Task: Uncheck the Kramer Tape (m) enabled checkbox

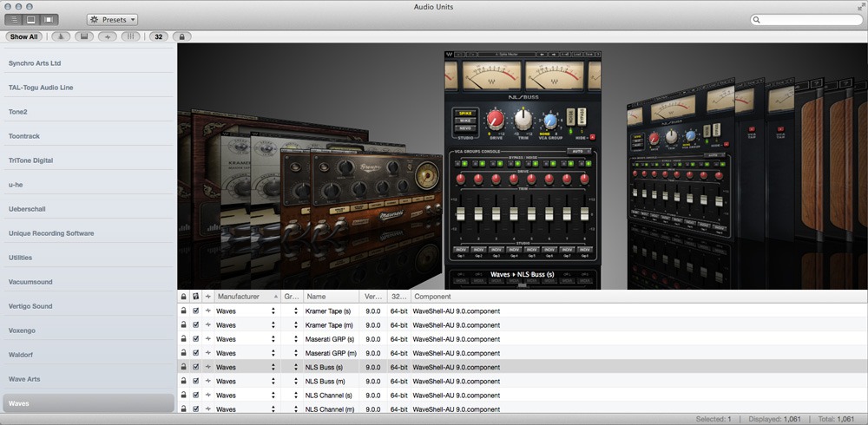Action: tap(195, 325)
